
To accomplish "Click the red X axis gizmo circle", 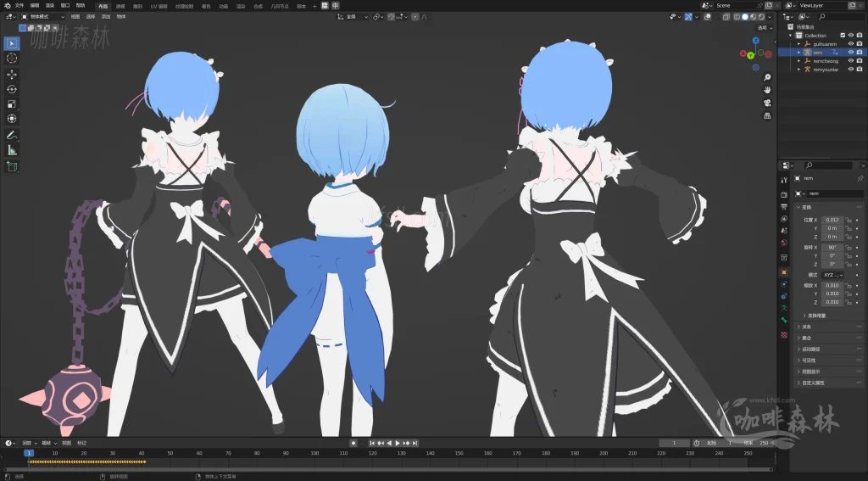I will pyautogui.click(x=743, y=53).
